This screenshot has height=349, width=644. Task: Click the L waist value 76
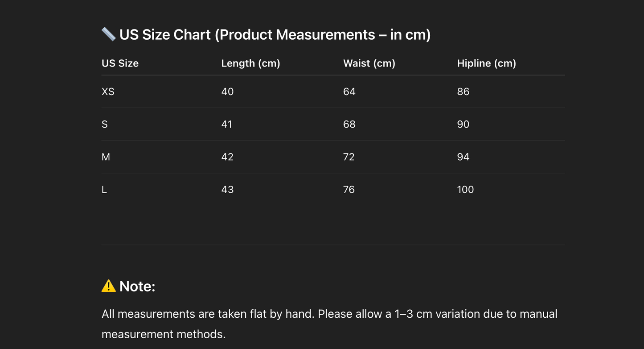349,190
